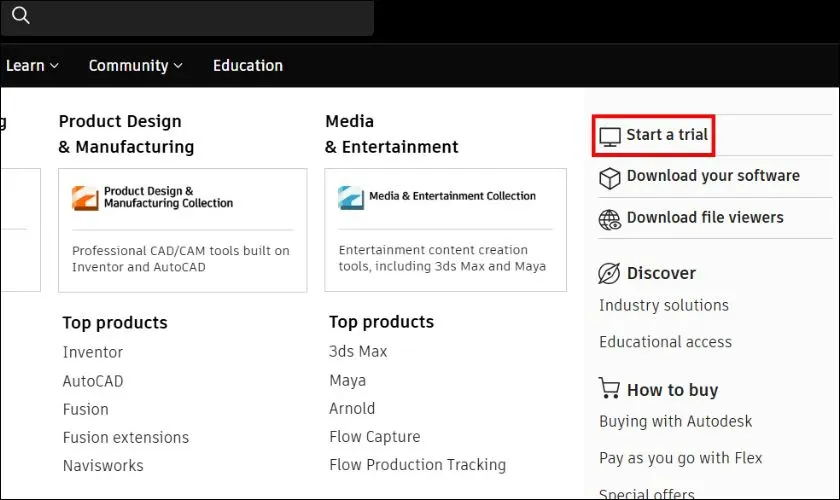Click the How to buy cart icon
This screenshot has width=840, height=500.
(609, 389)
